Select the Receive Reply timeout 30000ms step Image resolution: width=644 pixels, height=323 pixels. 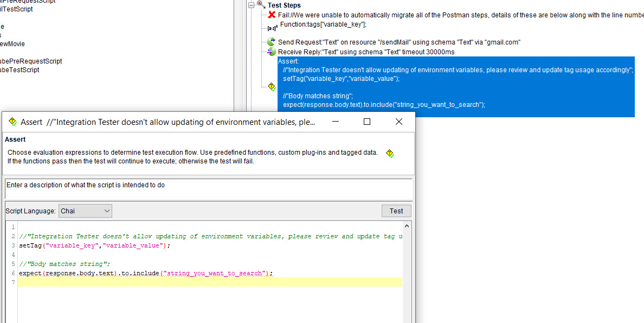[366, 52]
